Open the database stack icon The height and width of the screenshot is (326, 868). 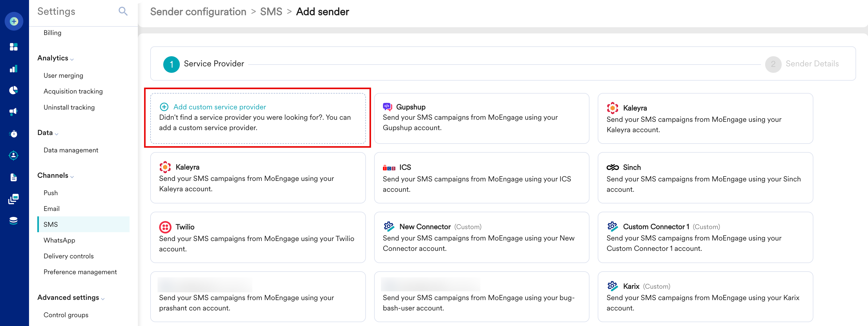[x=13, y=221]
